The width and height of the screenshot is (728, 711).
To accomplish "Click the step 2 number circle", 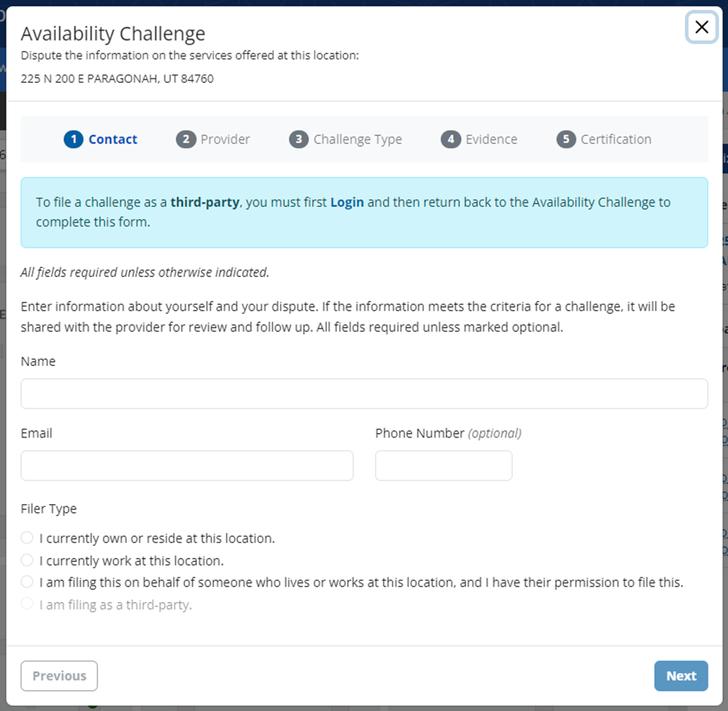I will tap(186, 140).
